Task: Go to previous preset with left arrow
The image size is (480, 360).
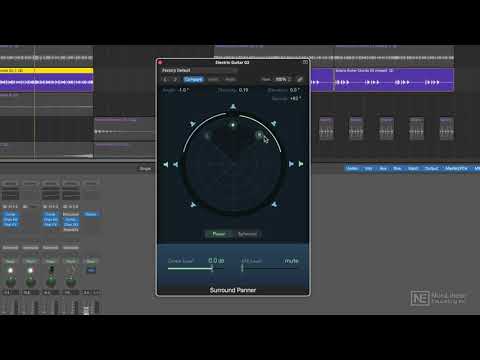Action: 165,79
